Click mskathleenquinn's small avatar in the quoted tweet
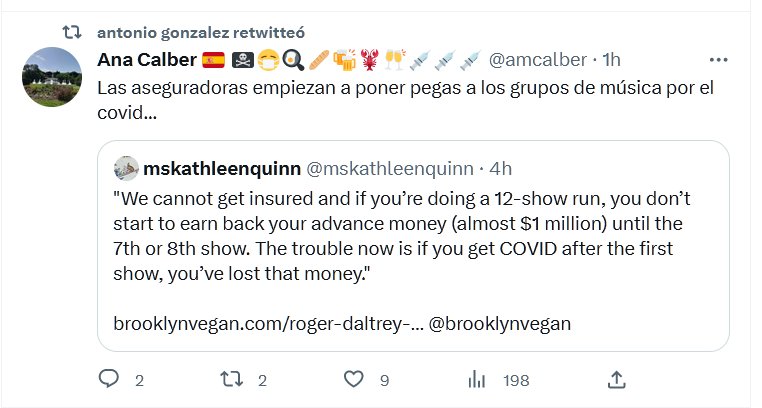 tap(125, 166)
